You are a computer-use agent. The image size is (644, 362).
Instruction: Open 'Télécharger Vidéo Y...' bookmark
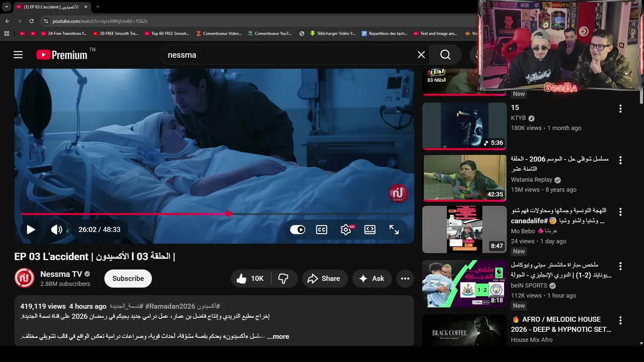[333, 34]
